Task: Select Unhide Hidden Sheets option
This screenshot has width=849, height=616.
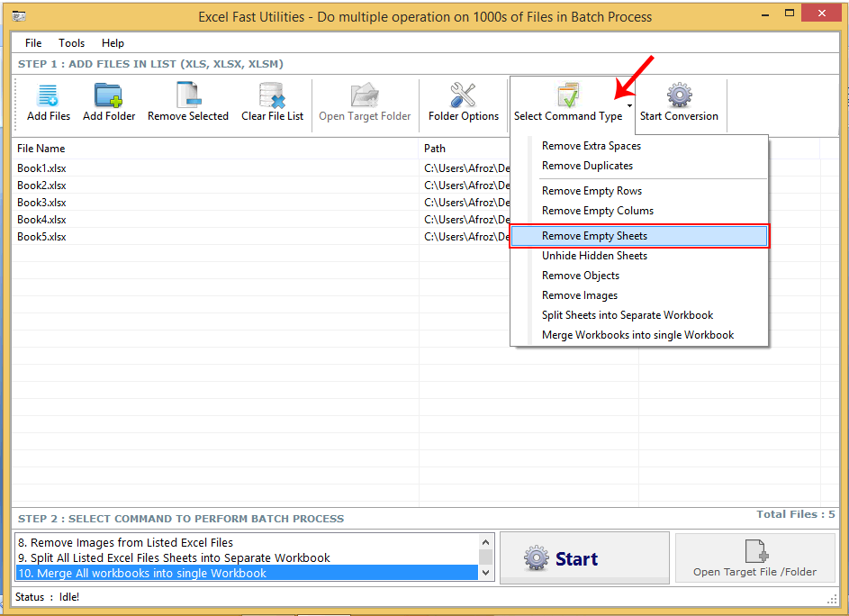Action: 594,255
